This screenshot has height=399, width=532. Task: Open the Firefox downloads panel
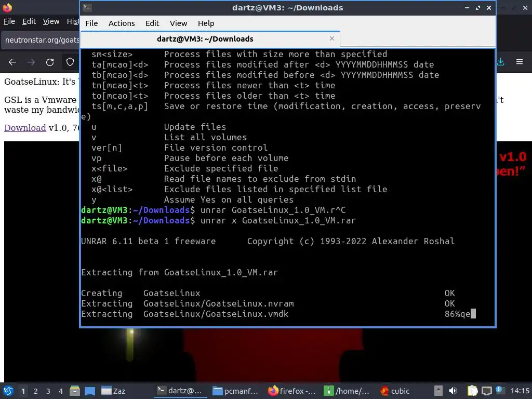point(501,62)
